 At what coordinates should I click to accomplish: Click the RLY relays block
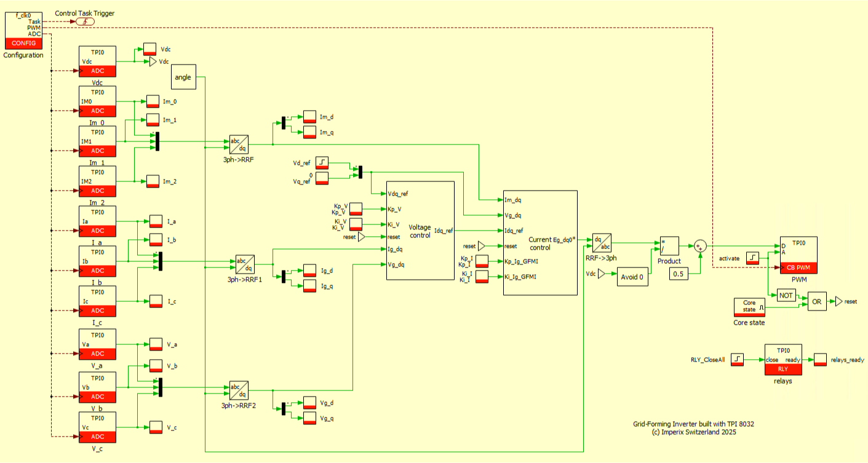click(x=783, y=359)
